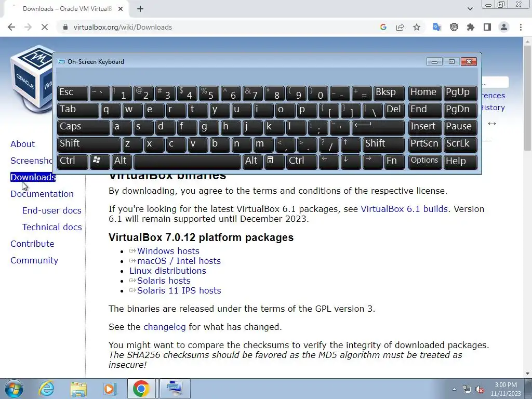Click the space bar key
The width and height of the screenshot is (532, 399).
tap(187, 161)
